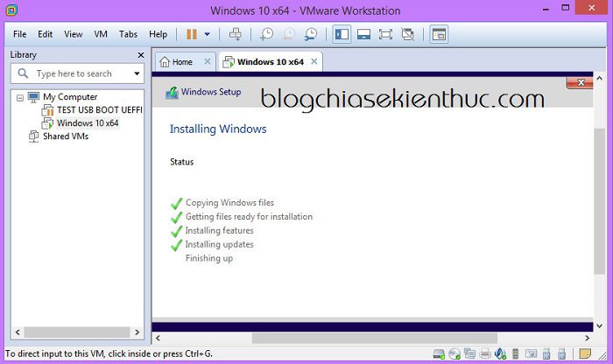The height and width of the screenshot is (364, 613).
Task: Toggle the library sidebar view button
Action: pyautogui.click(x=342, y=34)
